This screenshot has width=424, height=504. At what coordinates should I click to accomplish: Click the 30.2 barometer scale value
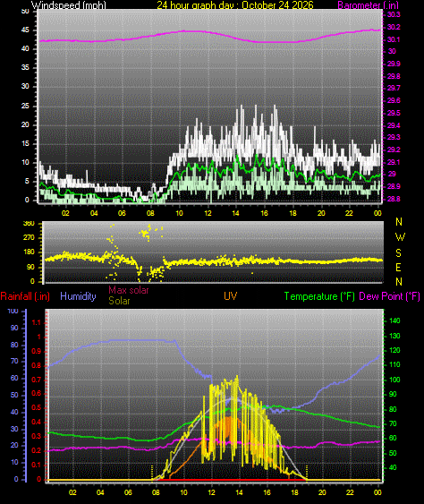(394, 27)
